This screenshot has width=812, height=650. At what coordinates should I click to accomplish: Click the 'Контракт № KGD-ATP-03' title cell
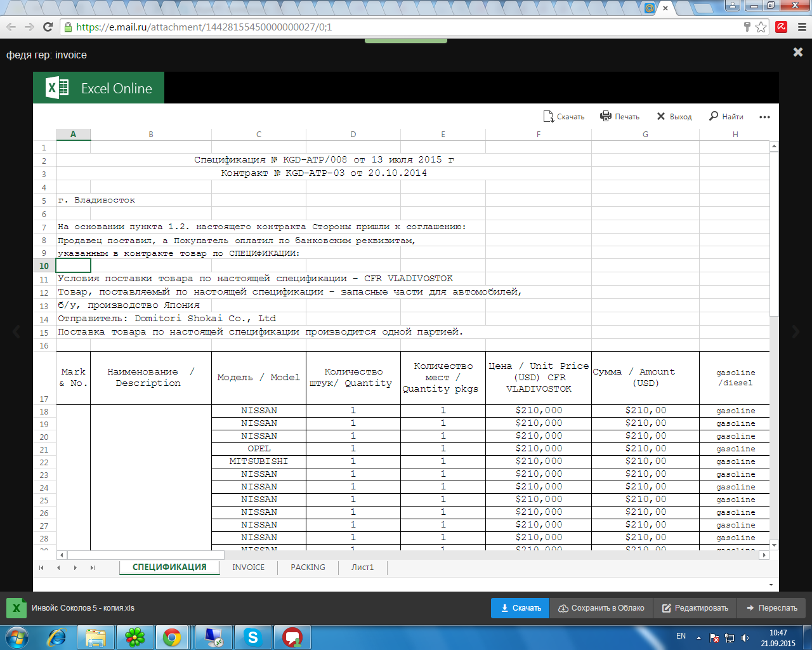[x=324, y=173]
